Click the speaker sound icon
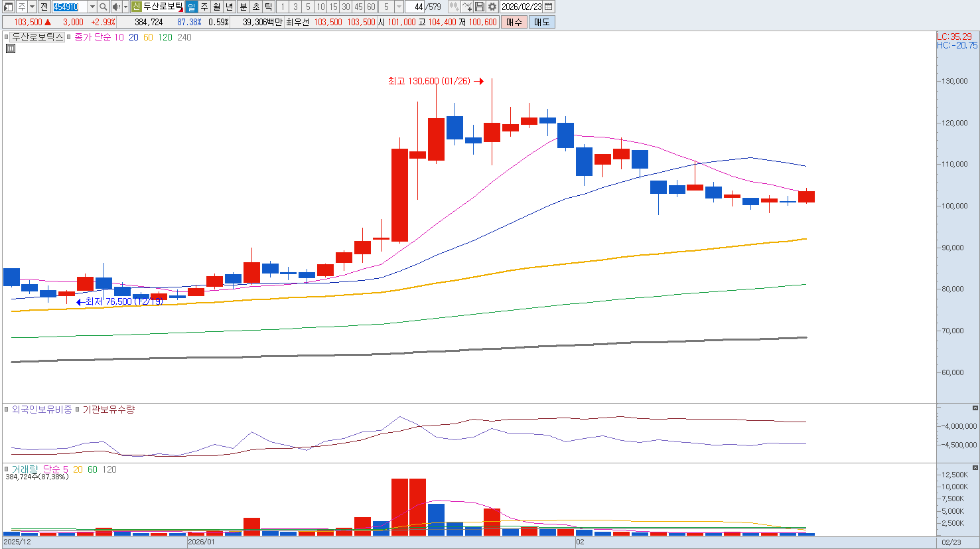The width and height of the screenshot is (980, 549). [x=116, y=7]
